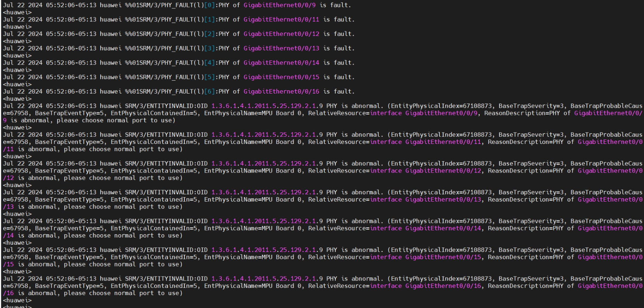Click GigabitEthernet0/0/15 in the 'is fault.' line
The width and height of the screenshot is (644, 308).
(x=281, y=77)
